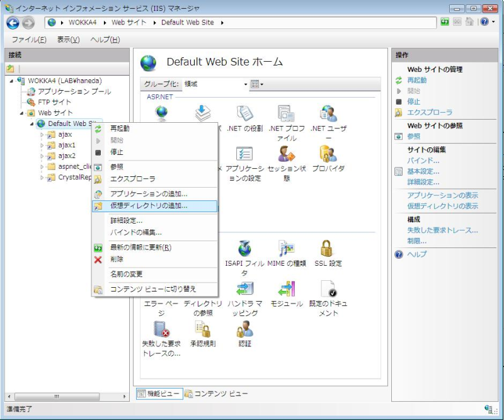The width and height of the screenshot is (504, 420).
Task: Switch to the コンテンツ ビュー tab
Action: [216, 394]
